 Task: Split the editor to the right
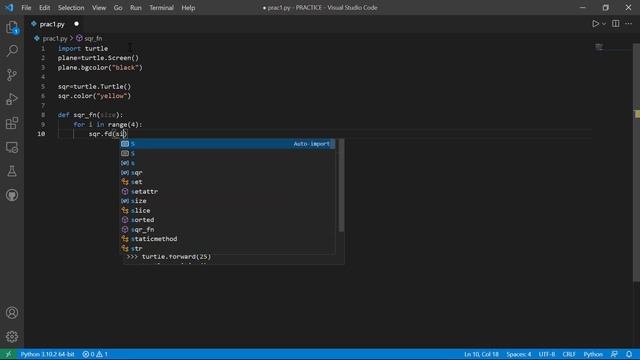(x=616, y=24)
